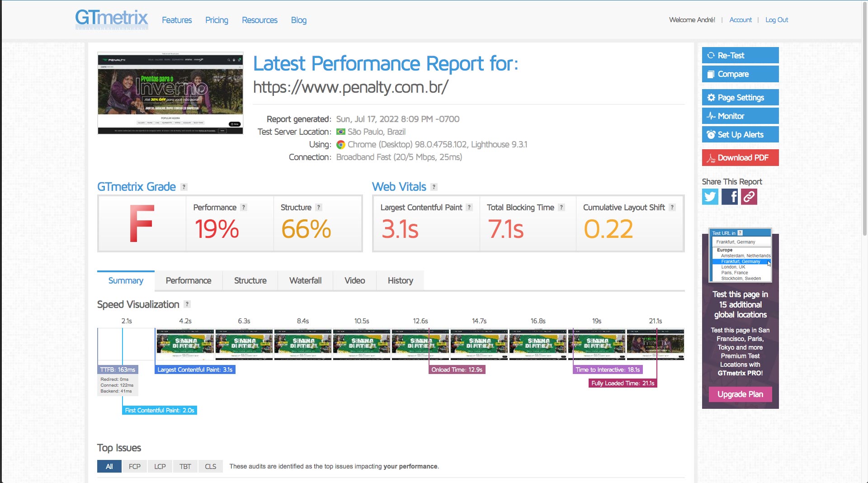Share report on Twitter icon
Screen dimensions: 868x483
(x=710, y=197)
